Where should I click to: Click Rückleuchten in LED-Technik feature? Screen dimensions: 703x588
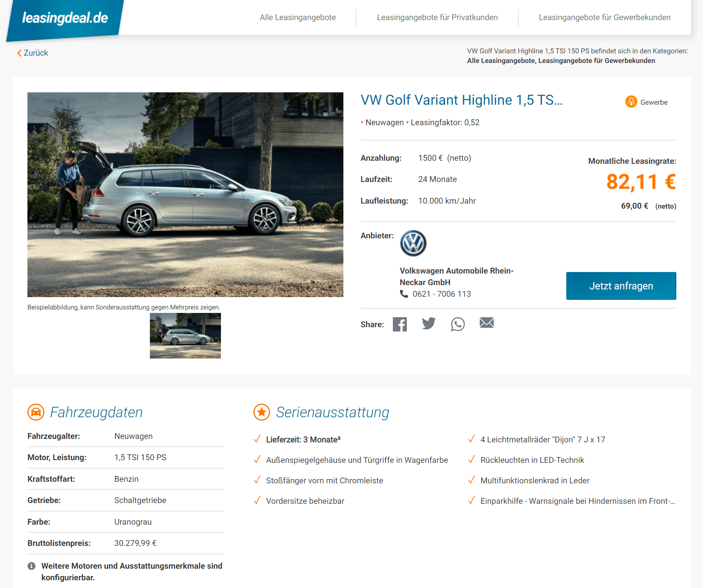tap(532, 460)
